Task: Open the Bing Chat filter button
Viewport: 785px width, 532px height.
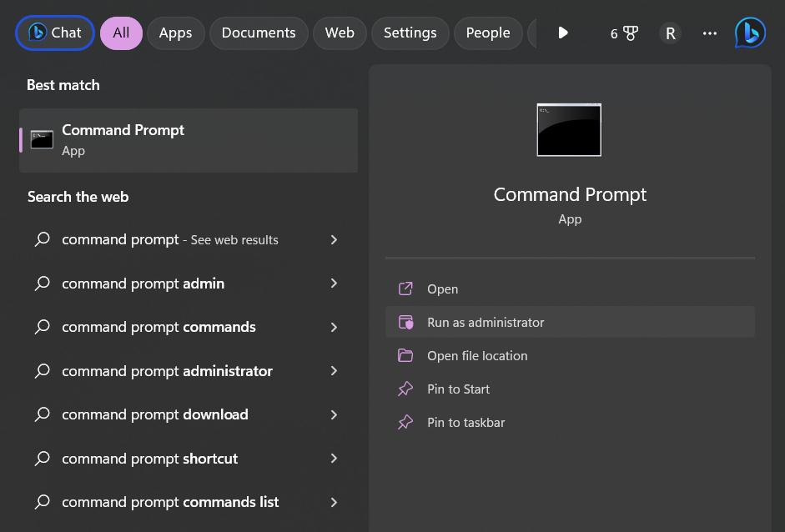Action: pyautogui.click(x=54, y=33)
